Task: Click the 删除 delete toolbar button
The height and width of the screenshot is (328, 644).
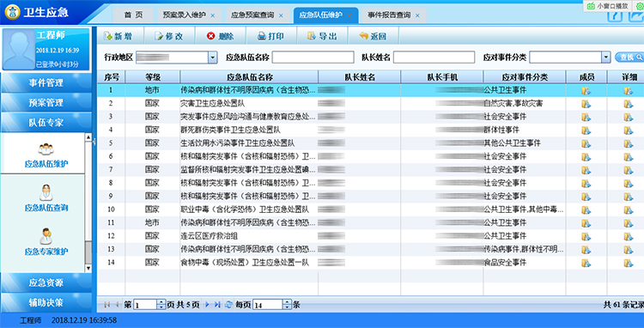Action: (x=220, y=36)
